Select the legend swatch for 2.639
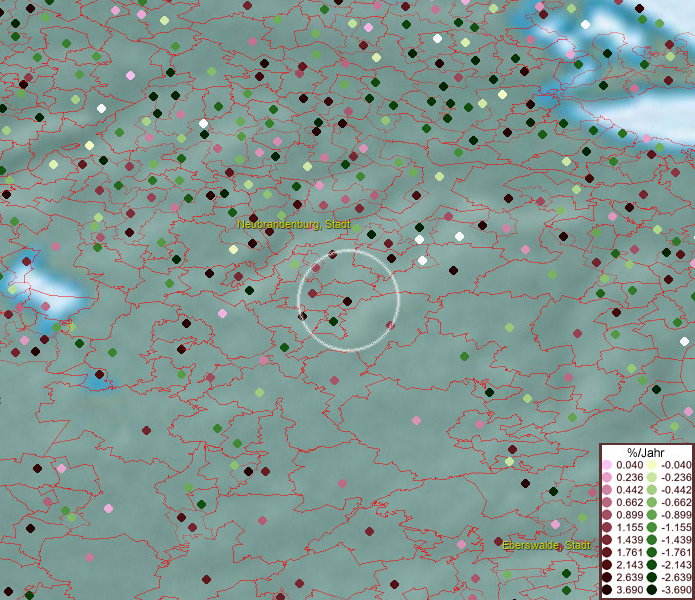The image size is (695, 600). pyautogui.click(x=607, y=577)
